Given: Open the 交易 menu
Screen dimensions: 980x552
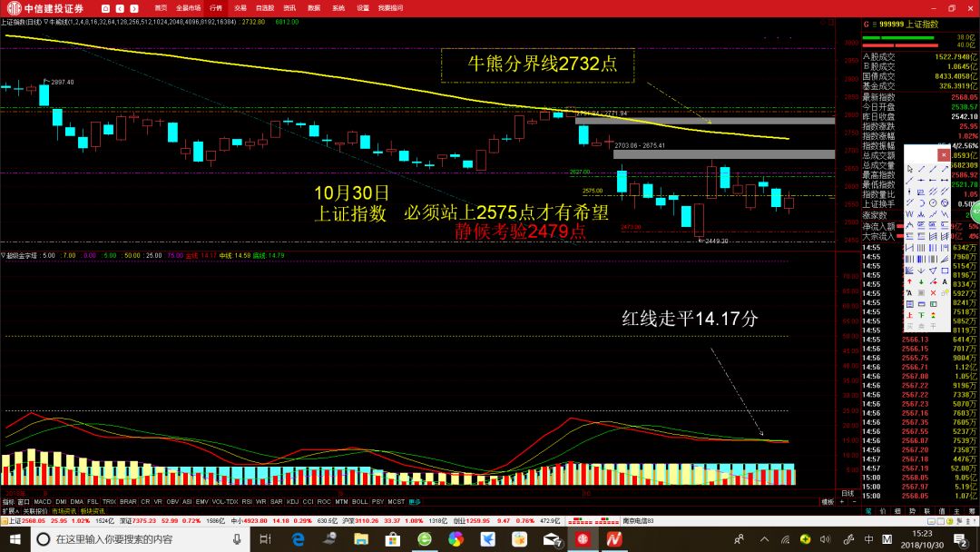Looking at the screenshot, I should coord(240,8).
